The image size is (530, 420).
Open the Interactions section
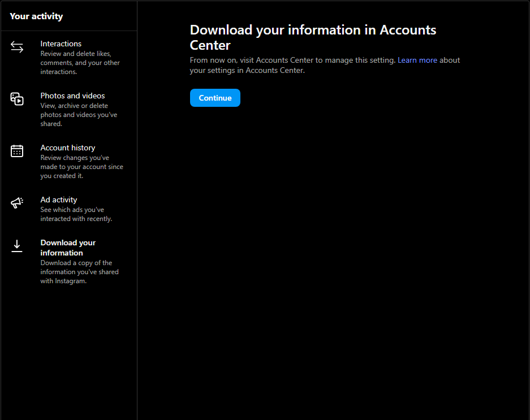69,58
